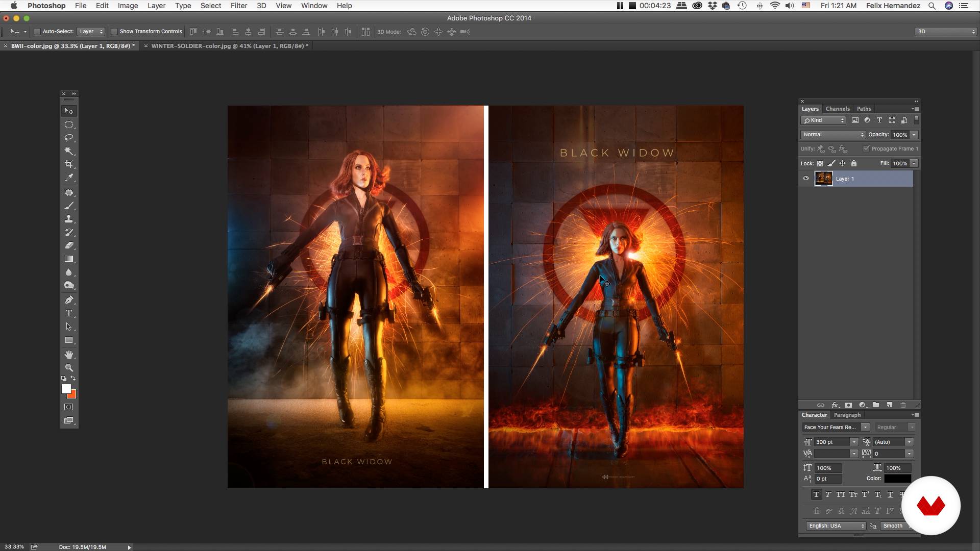Screen dimensions: 980x551
Task: Click the background color swatch
Action: coord(73,395)
